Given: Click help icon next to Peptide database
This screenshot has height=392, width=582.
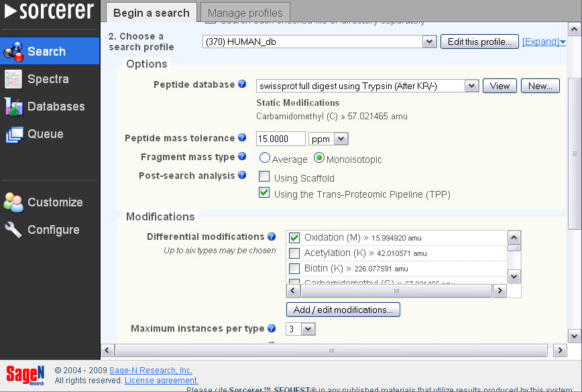Looking at the screenshot, I should click(242, 84).
